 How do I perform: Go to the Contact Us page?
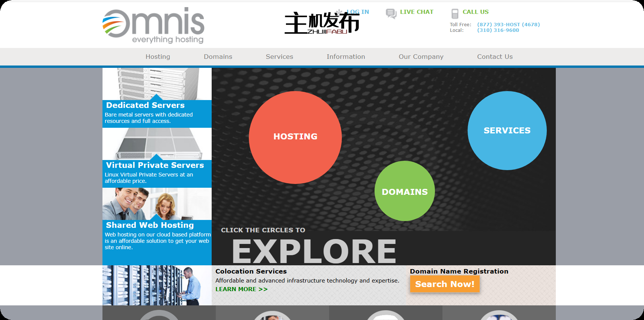click(494, 57)
